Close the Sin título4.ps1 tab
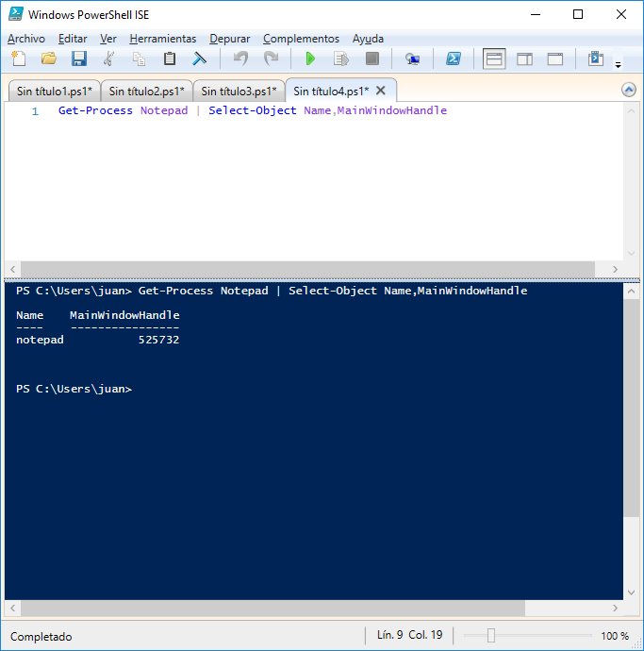Screen dimensions: 644x651 coord(381,91)
